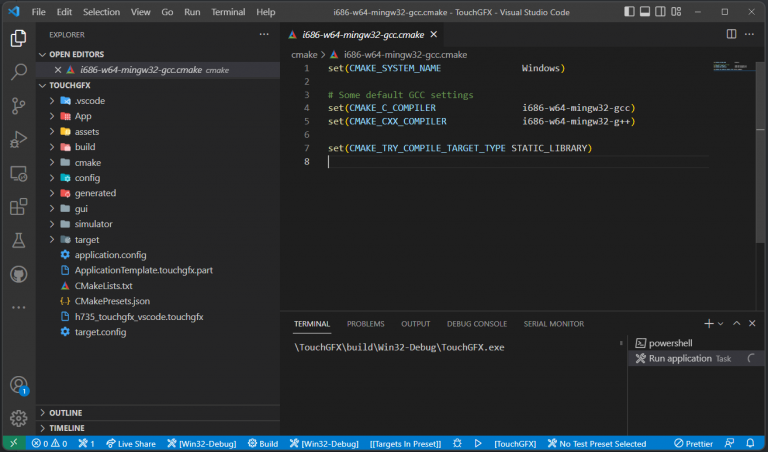Open the Manage gear icon

point(18,418)
